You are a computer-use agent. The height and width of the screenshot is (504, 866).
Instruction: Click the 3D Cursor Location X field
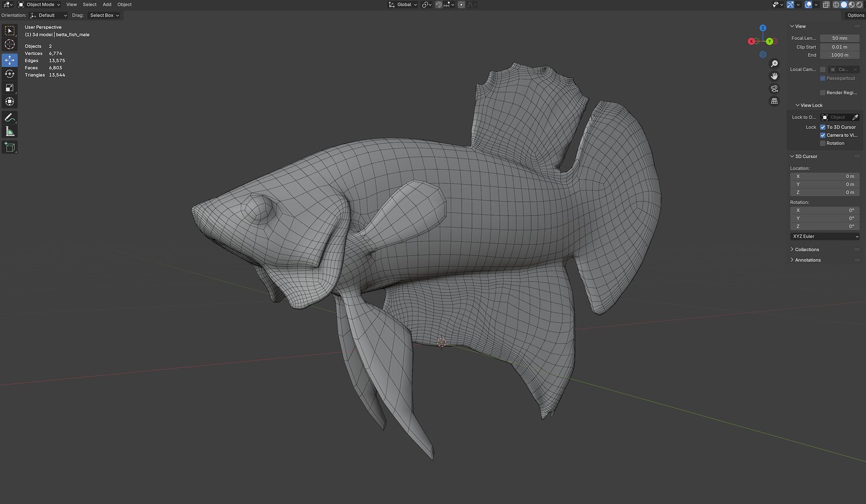coord(825,176)
